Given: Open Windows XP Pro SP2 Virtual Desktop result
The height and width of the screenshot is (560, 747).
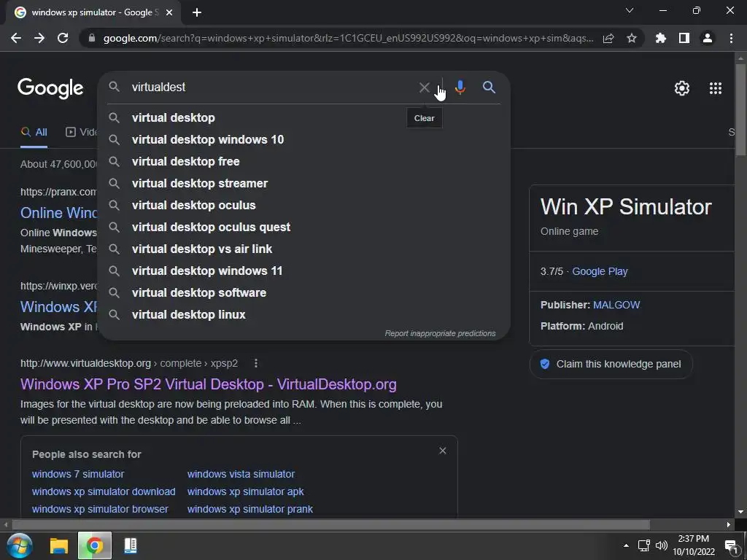Looking at the screenshot, I should (208, 384).
